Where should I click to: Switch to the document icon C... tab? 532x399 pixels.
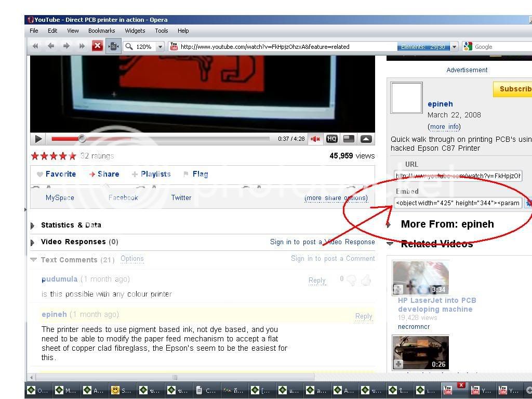tap(206, 391)
